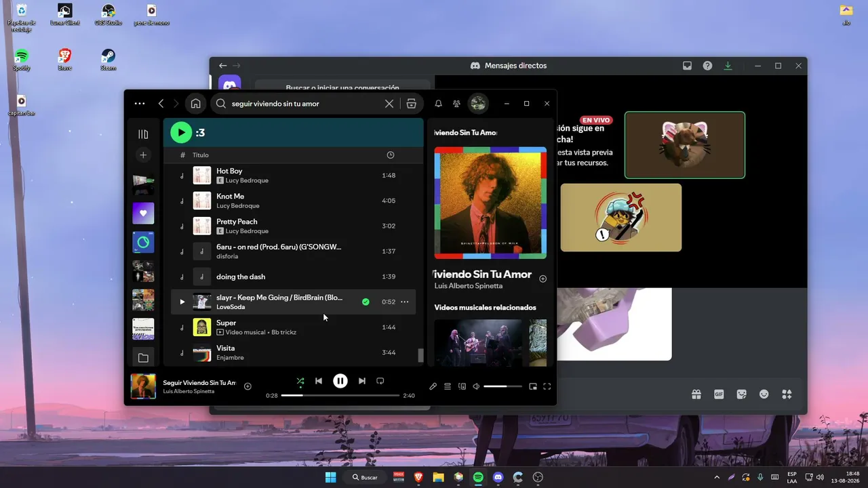Open the play queue
The width and height of the screenshot is (868, 488).
(448, 386)
